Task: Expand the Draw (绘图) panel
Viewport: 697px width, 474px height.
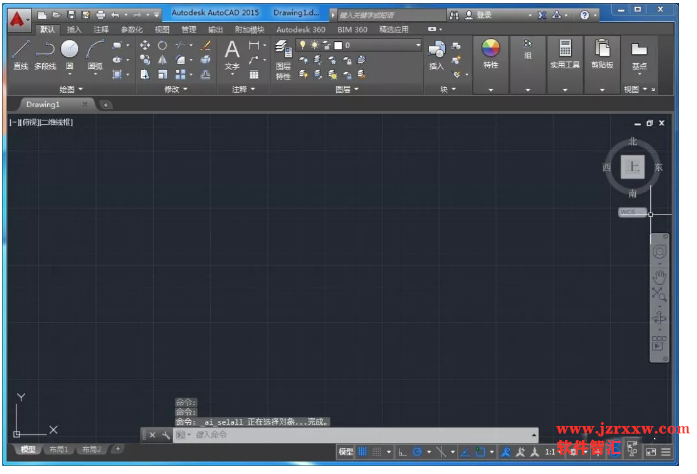Action: tap(71, 89)
